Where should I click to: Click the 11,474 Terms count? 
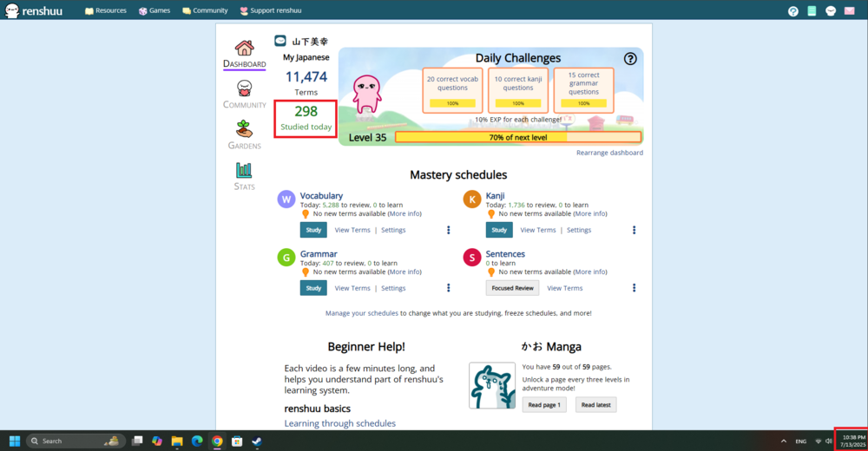pyautogui.click(x=306, y=82)
